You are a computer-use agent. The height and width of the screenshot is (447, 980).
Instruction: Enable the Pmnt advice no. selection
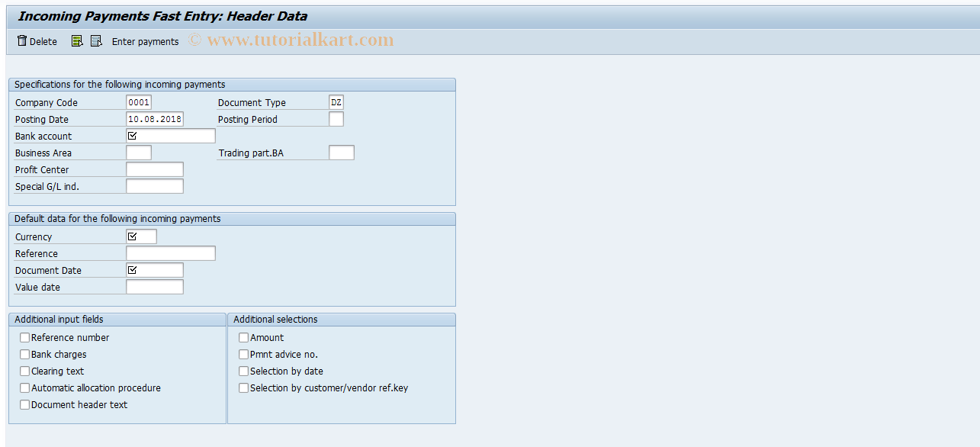[243, 354]
